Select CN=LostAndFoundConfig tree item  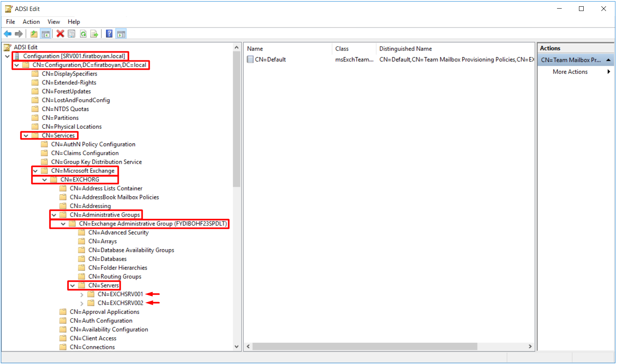click(76, 100)
